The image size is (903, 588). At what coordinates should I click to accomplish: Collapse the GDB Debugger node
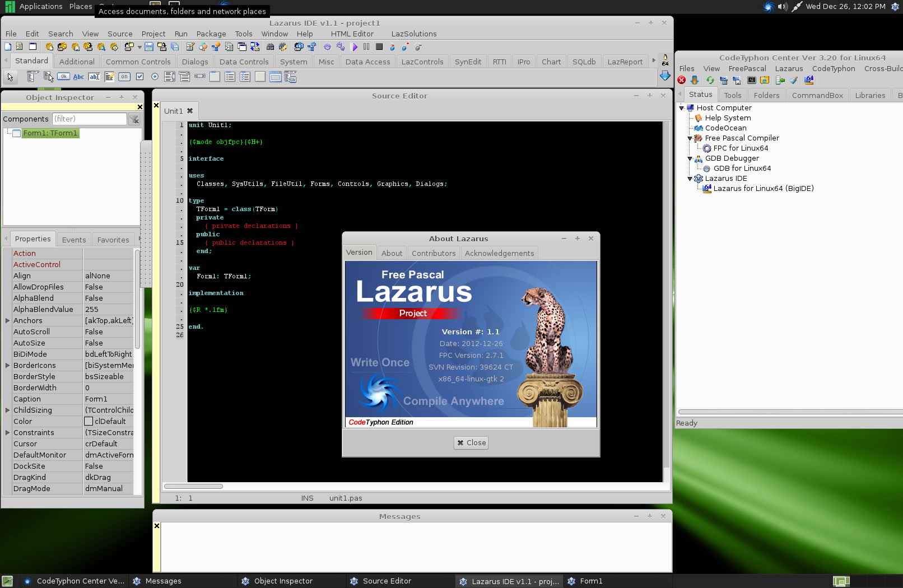click(x=690, y=158)
